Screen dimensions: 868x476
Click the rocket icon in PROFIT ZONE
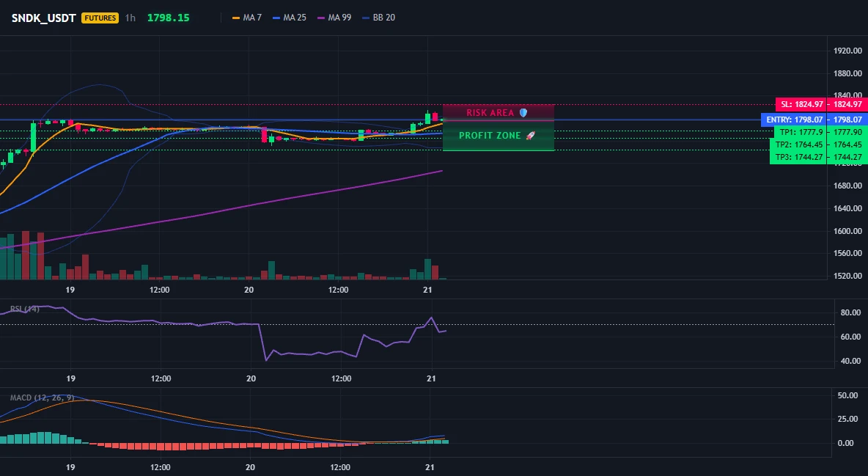pyautogui.click(x=530, y=135)
